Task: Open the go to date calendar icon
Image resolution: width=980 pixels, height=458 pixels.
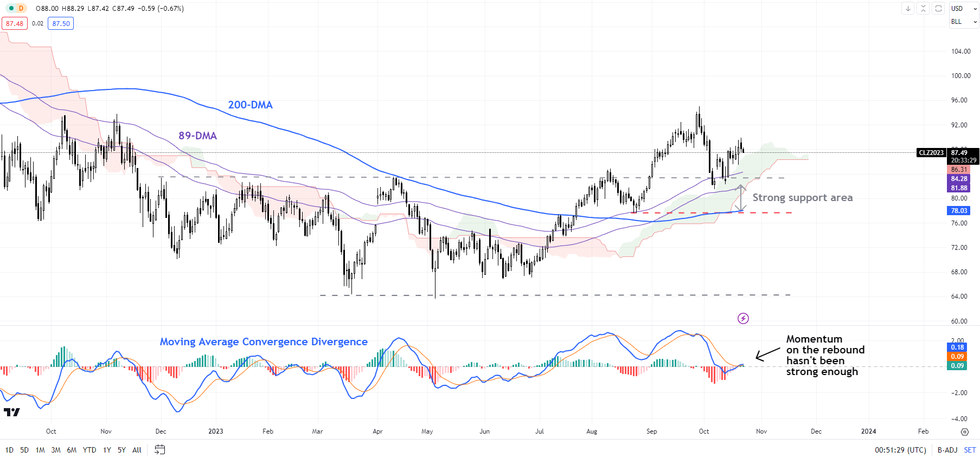Action: (x=159, y=449)
